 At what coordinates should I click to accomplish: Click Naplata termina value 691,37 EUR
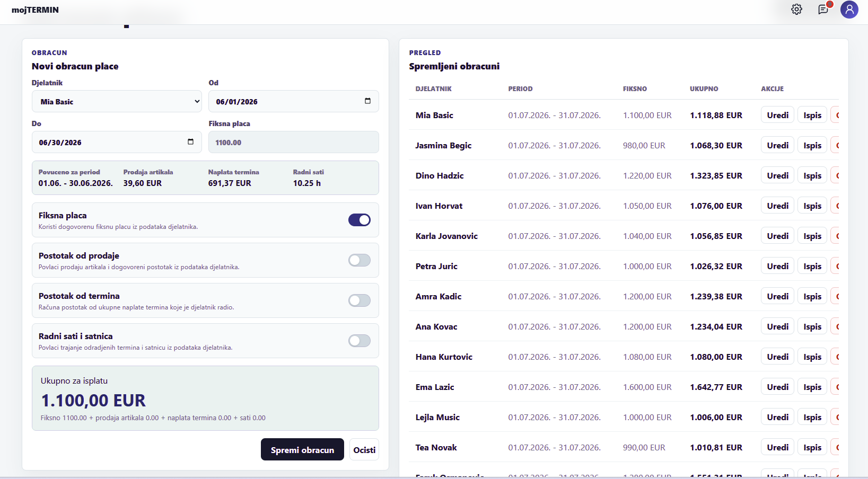[x=230, y=183]
